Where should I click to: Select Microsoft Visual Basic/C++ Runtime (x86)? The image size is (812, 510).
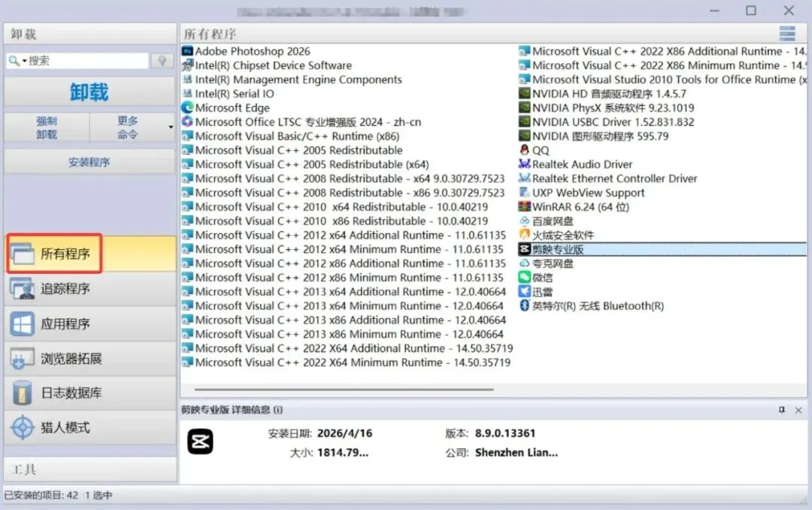tap(291, 136)
